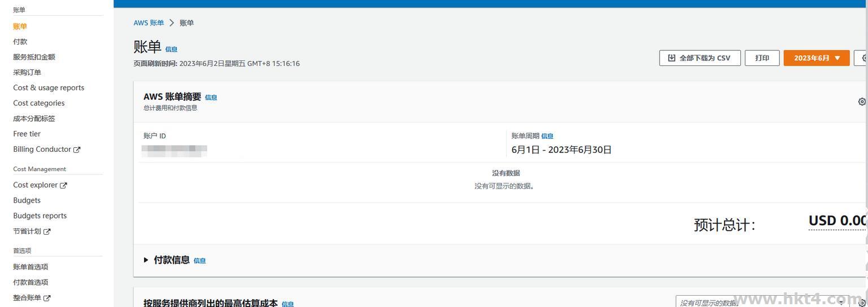Click the download icon in CSV button
Screen dimensions: 868x307
(x=671, y=58)
